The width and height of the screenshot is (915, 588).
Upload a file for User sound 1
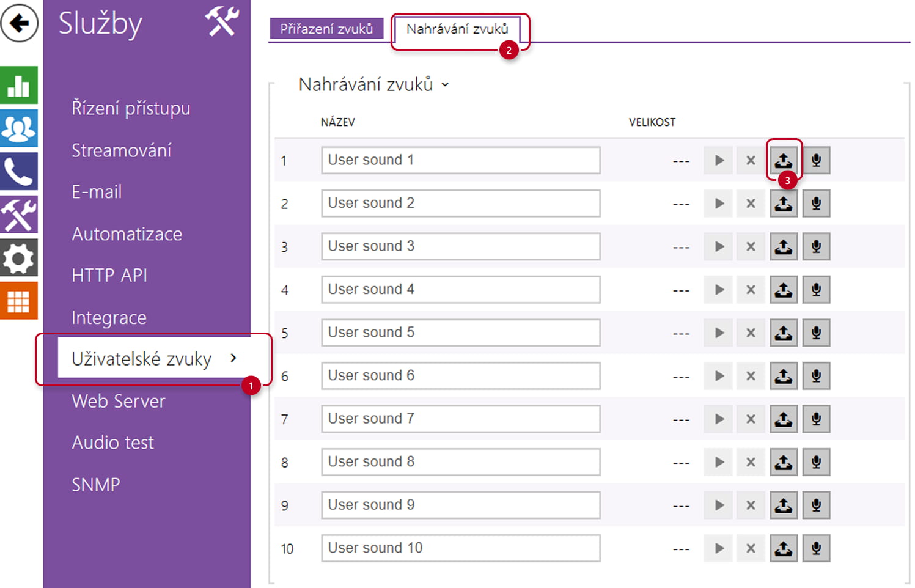point(784,161)
